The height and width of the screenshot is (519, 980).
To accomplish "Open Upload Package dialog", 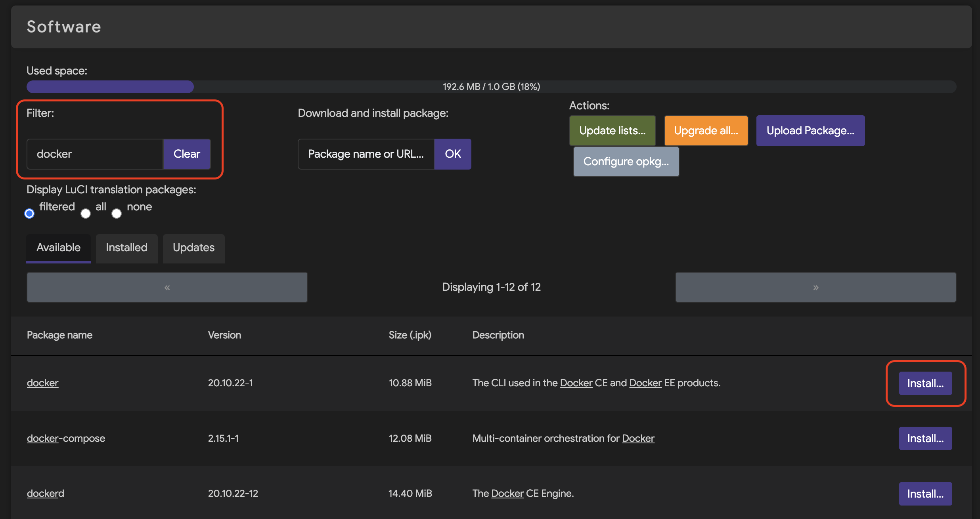I will click(x=810, y=130).
